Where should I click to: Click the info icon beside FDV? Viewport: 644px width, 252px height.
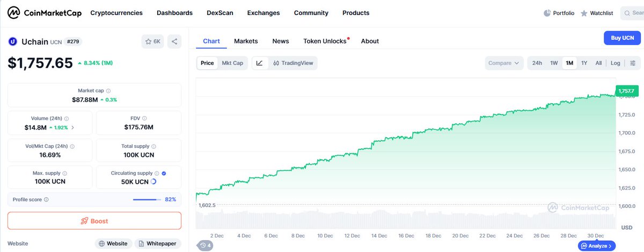(x=144, y=118)
